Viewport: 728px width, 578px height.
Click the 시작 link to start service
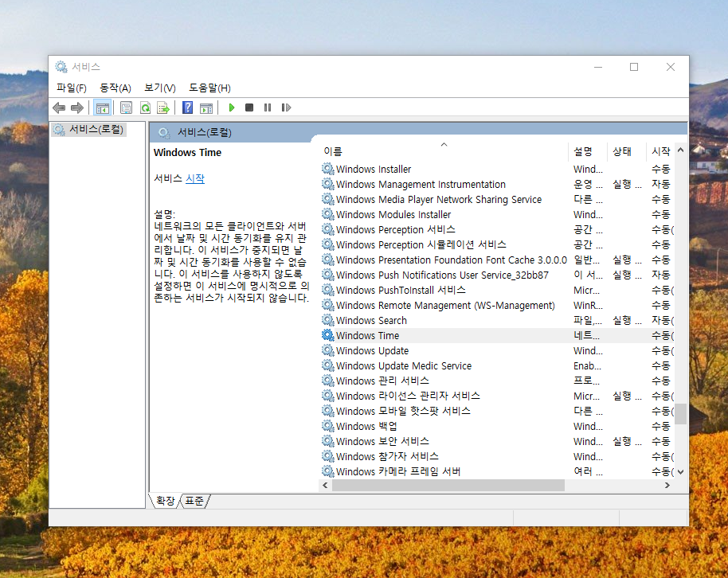click(x=195, y=178)
